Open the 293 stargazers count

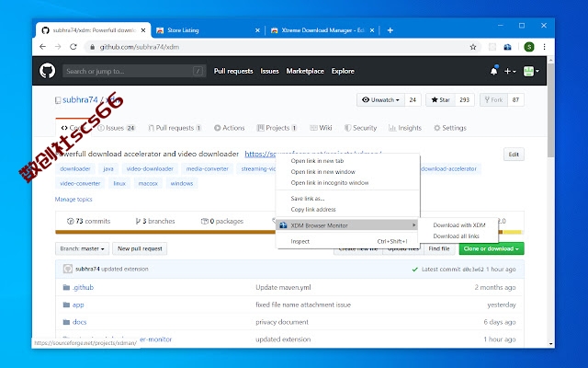[x=465, y=100]
